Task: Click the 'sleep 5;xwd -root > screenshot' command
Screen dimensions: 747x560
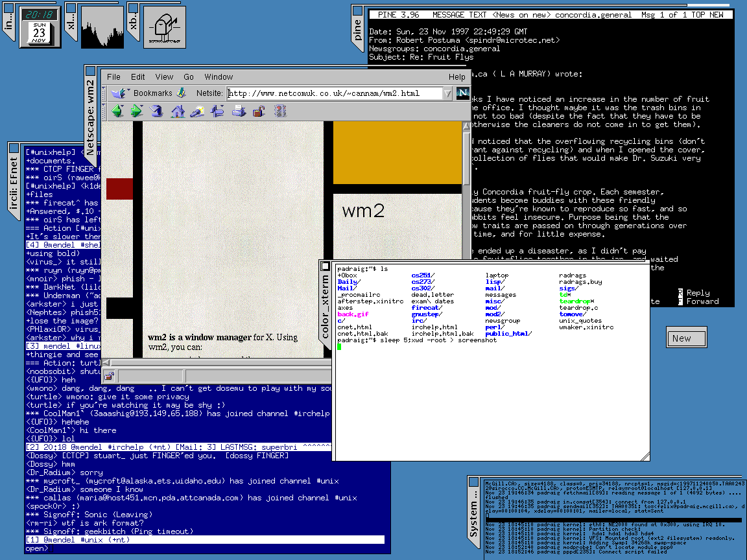Action: pos(438,340)
